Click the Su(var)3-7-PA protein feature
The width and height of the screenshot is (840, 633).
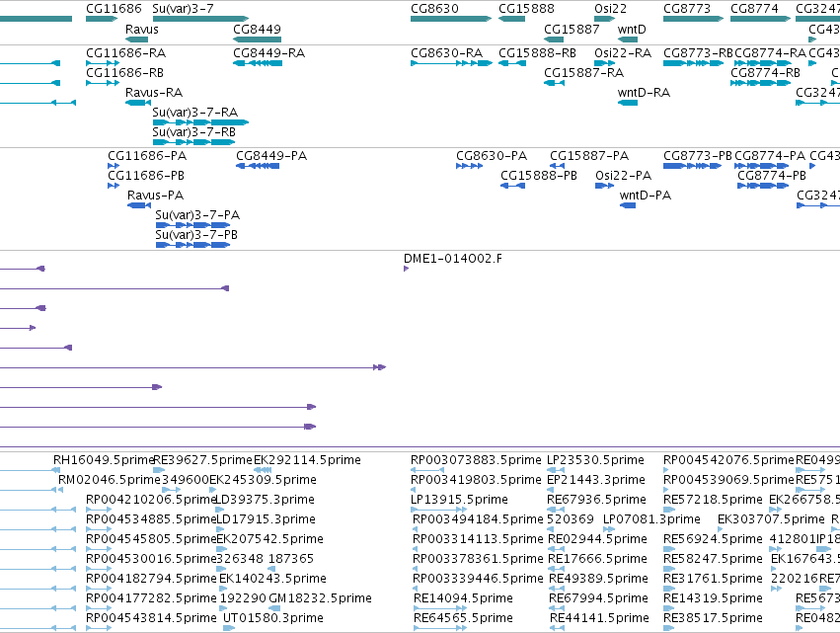click(192, 225)
